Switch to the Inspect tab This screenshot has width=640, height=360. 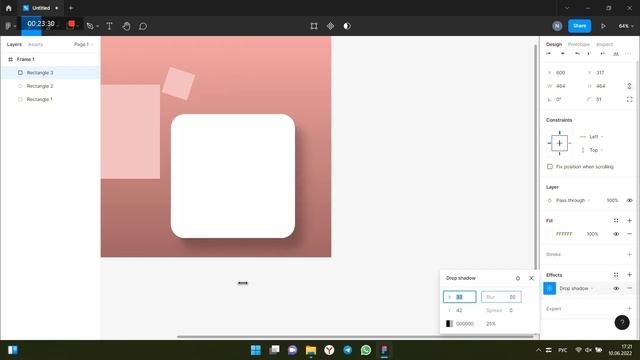[x=604, y=44]
